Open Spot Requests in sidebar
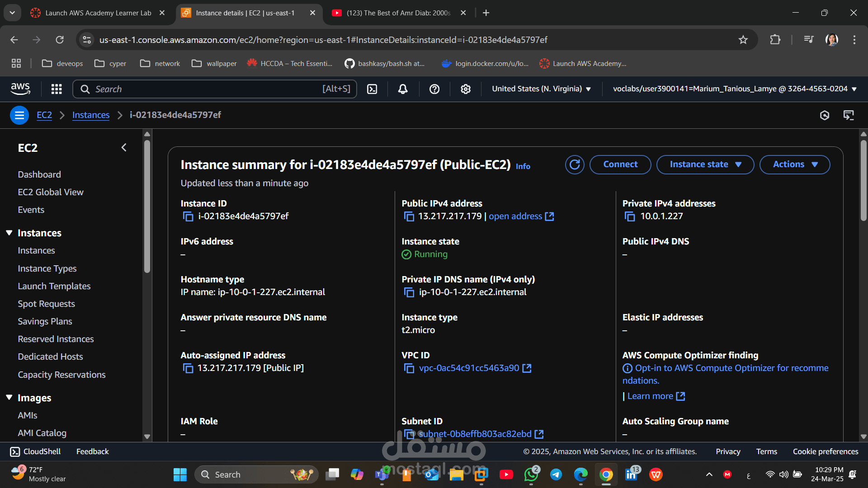Screen dimensions: 868x488 (x=46, y=304)
